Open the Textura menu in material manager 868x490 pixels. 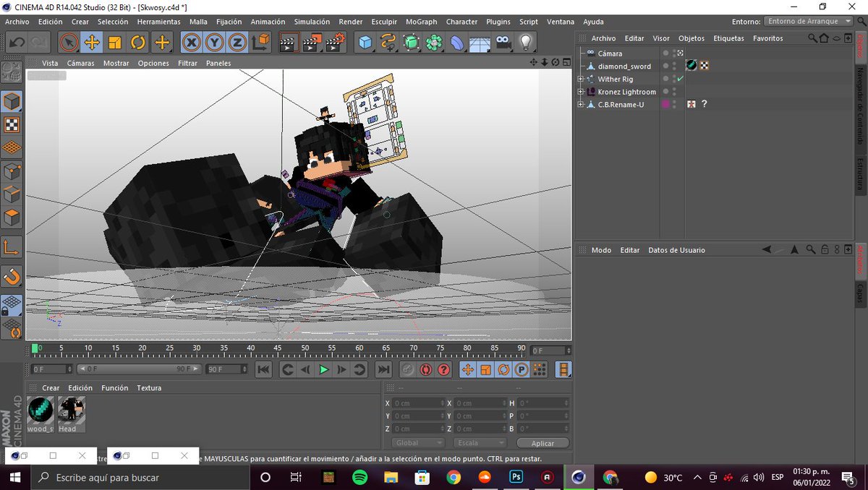149,388
